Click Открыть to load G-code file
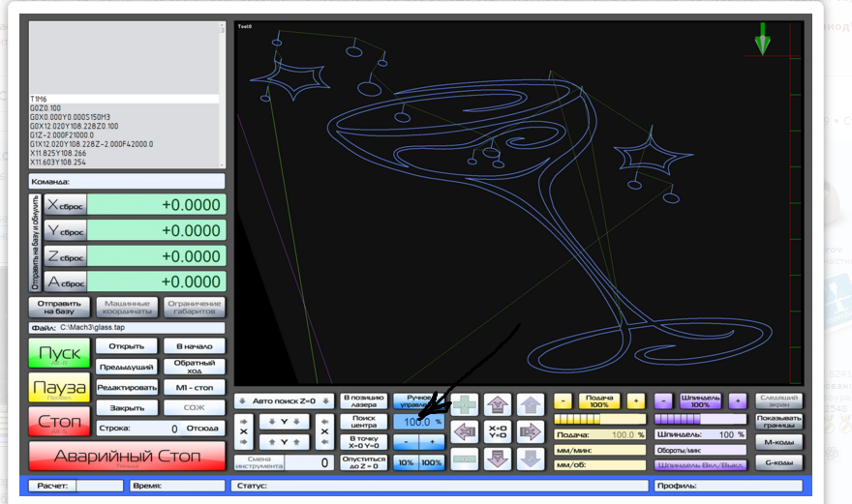852x504 pixels. tap(127, 346)
